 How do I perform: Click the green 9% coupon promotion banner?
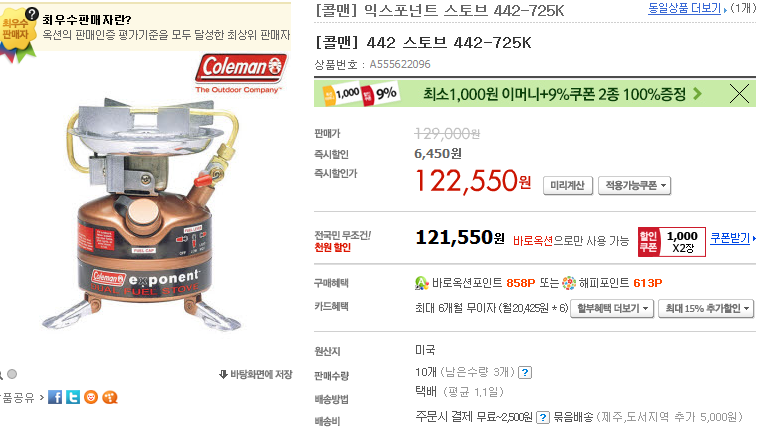(x=523, y=93)
